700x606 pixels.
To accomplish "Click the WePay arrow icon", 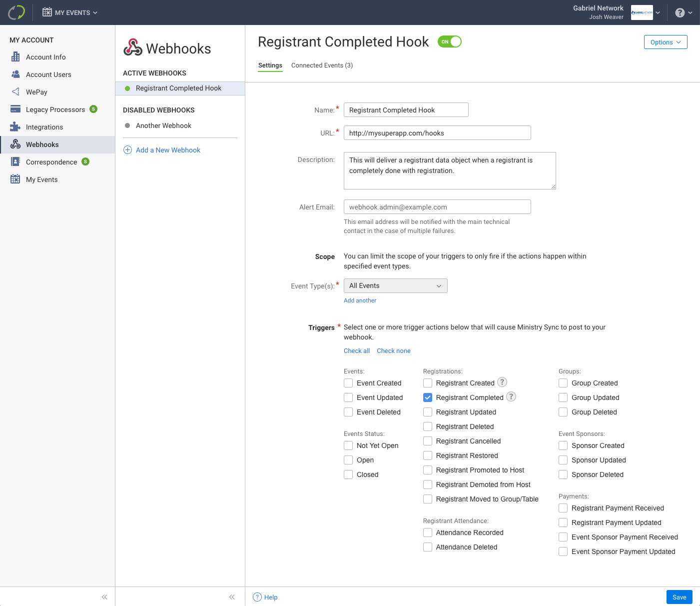I will tap(15, 92).
